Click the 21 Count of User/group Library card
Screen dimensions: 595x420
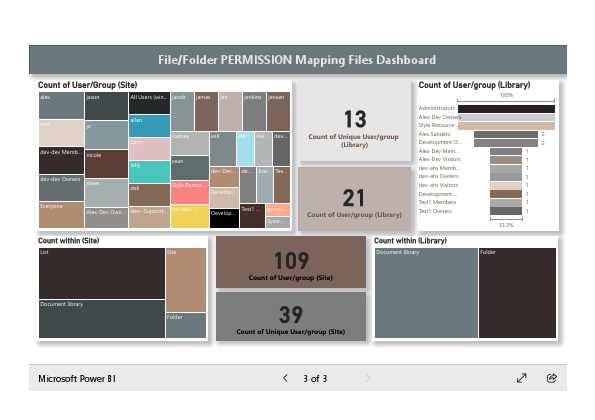click(354, 199)
